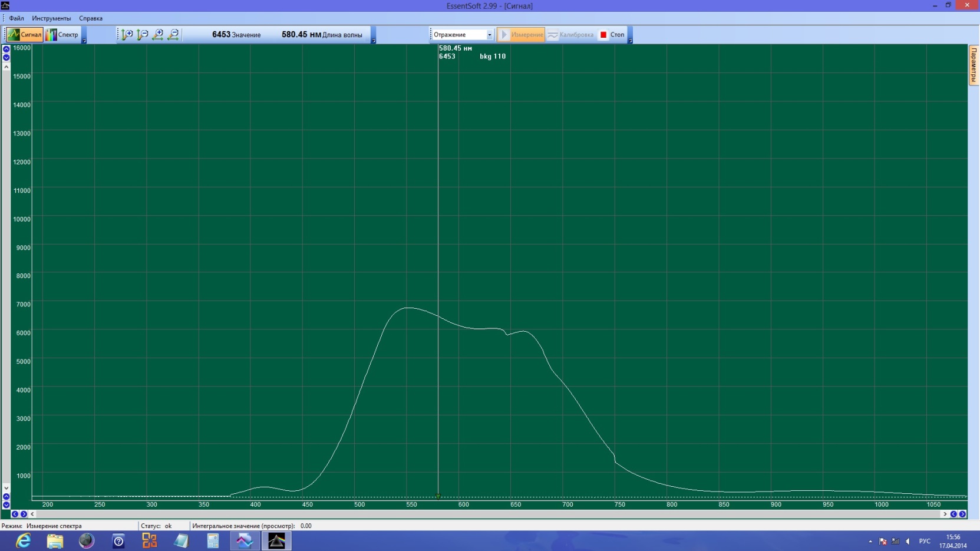Viewport: 980px width, 551px height.
Task: Click the horizontal zoom-out magnifier icon
Action: tap(173, 35)
